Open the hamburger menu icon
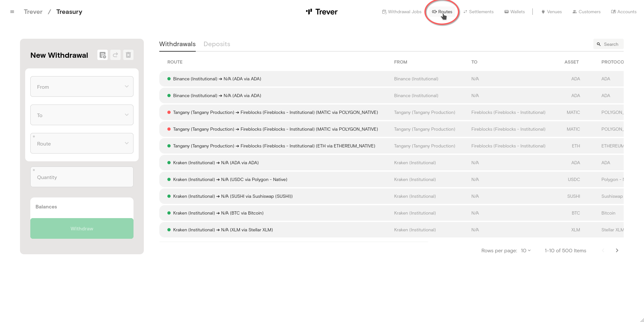Image resolution: width=644 pixels, height=322 pixels. pyautogui.click(x=12, y=12)
